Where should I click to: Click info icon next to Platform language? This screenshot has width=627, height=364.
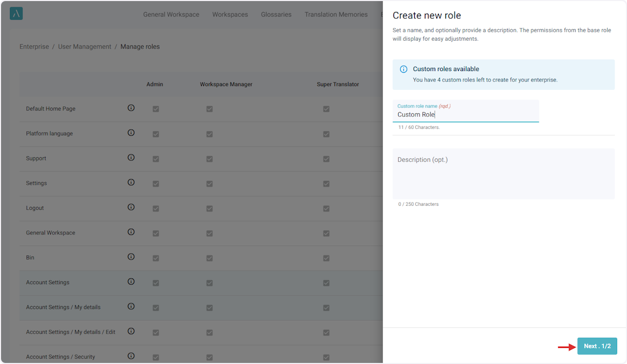point(131,133)
